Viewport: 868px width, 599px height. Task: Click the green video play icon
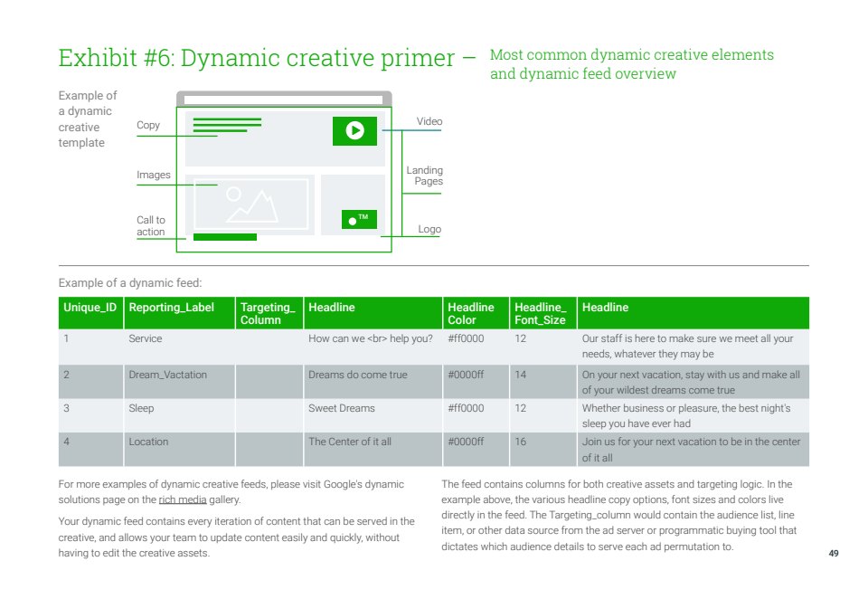(x=354, y=131)
